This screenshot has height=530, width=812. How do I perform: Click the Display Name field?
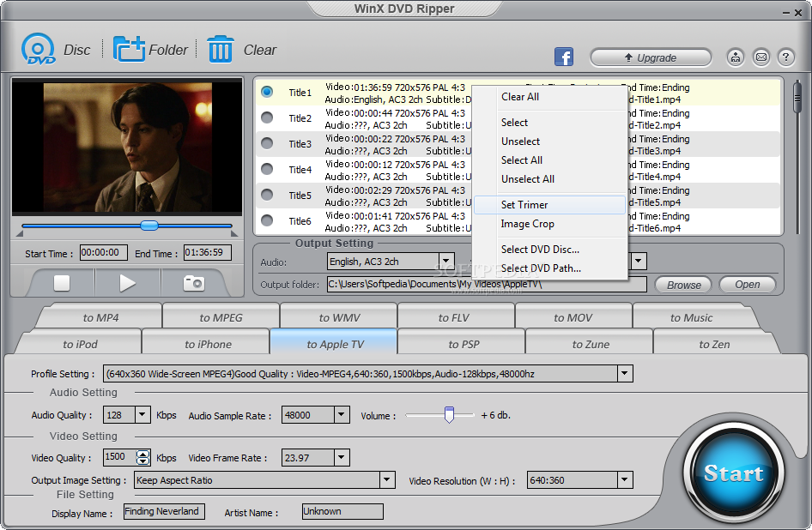[164, 511]
